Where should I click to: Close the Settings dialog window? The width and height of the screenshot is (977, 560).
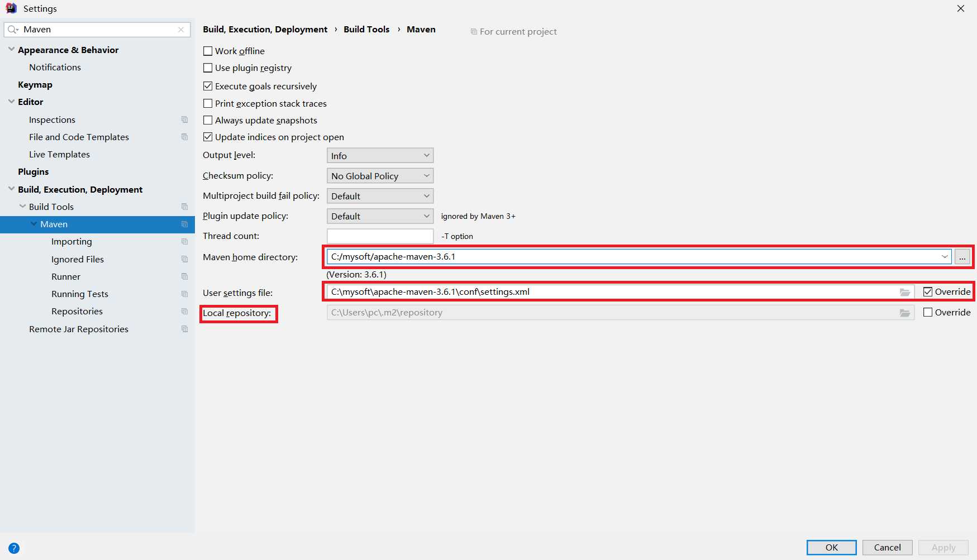pos(961,8)
